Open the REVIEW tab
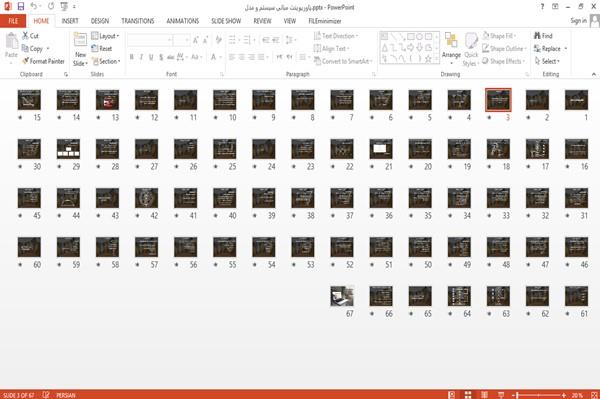Screen dimensions: 600x399 tap(262, 21)
